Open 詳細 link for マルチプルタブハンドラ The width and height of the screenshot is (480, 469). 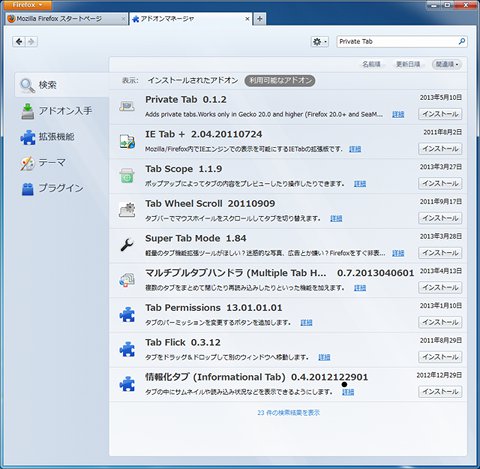(x=360, y=288)
